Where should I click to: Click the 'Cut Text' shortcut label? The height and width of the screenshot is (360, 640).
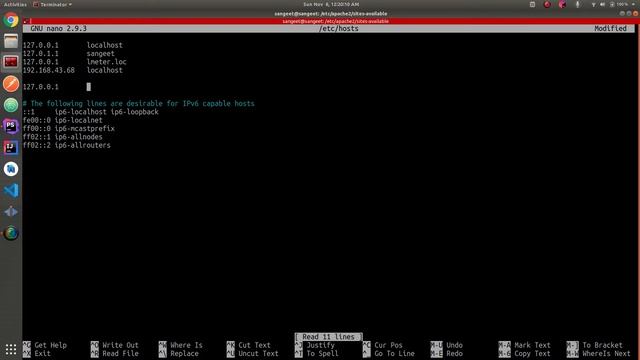(x=254, y=345)
